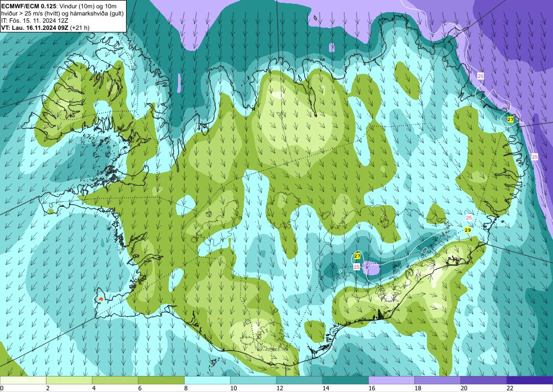Click the 25 gust contour label beside the purple patch
This screenshot has height=392, width=553.
[x=357, y=267]
